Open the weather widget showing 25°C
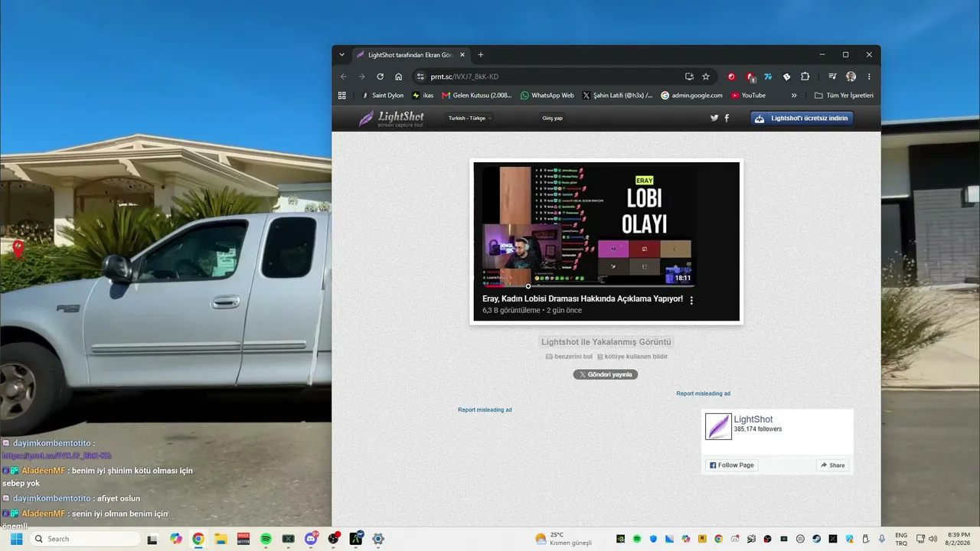Screen dimensions: 980x551 click(x=564, y=539)
